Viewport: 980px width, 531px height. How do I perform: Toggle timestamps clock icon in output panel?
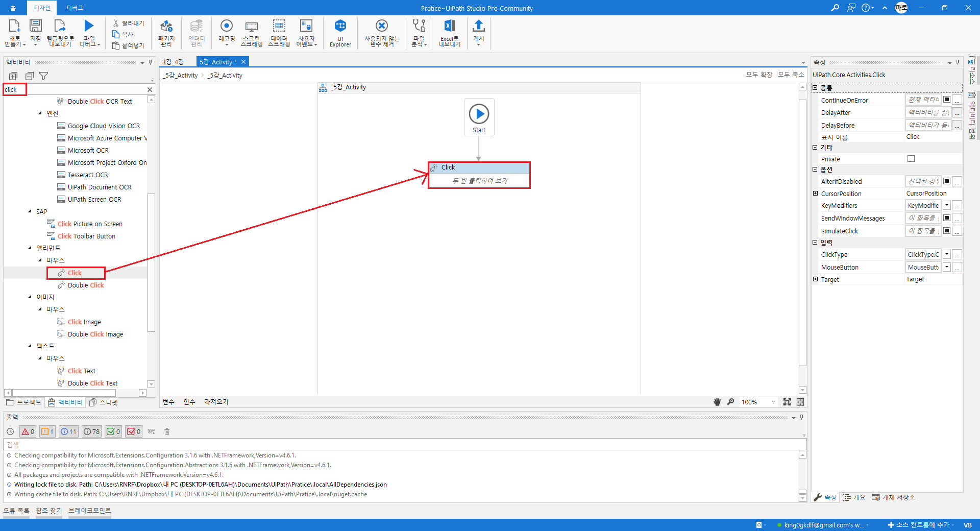pos(10,431)
